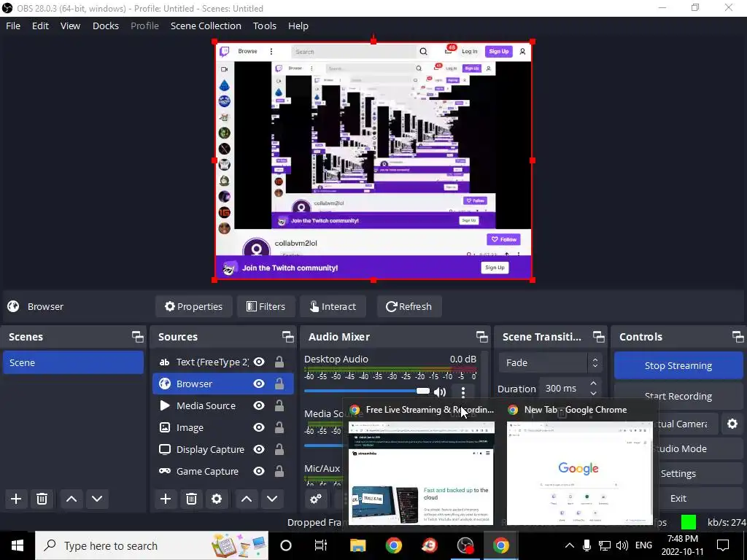The width and height of the screenshot is (747, 560).
Task: Open Properties for the Browser source
Action: tap(193, 306)
